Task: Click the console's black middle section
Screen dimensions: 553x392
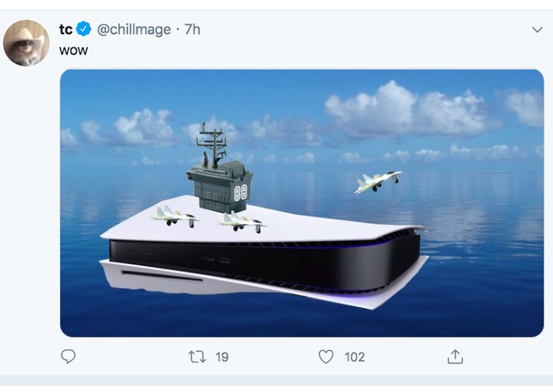Action: pyautogui.click(x=261, y=261)
